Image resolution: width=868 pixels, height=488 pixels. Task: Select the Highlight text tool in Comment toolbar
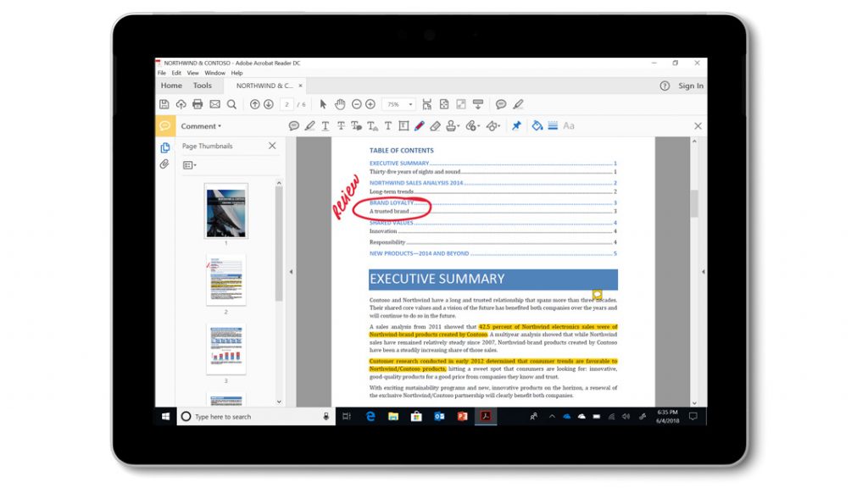click(x=310, y=126)
